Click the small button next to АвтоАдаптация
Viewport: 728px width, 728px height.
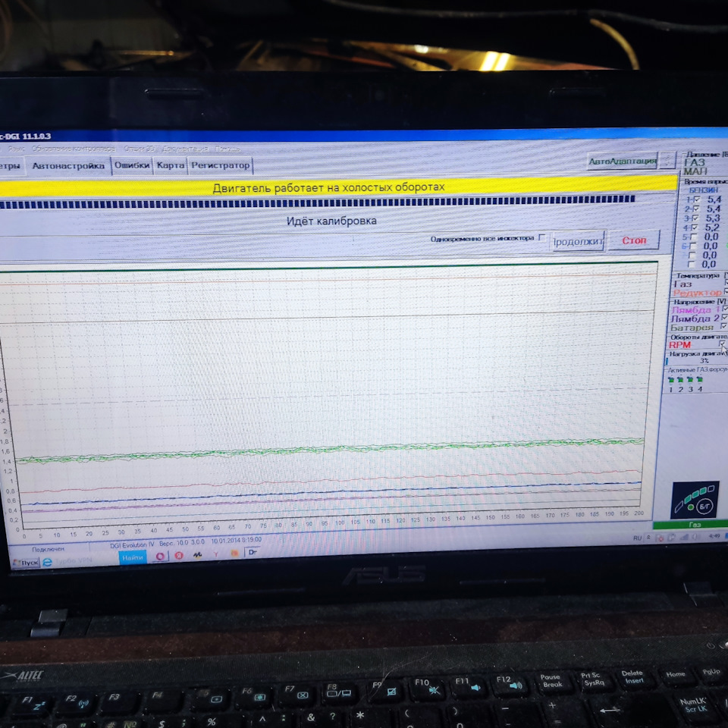(667, 160)
